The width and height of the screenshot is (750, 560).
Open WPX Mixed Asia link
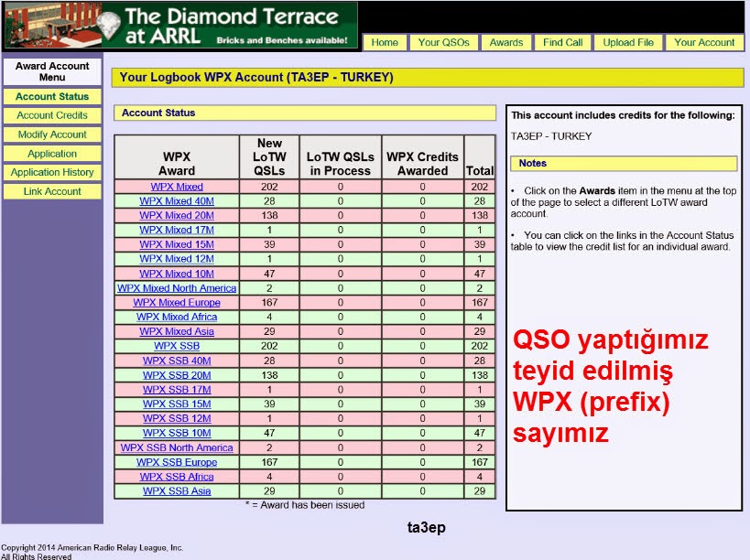(177, 331)
